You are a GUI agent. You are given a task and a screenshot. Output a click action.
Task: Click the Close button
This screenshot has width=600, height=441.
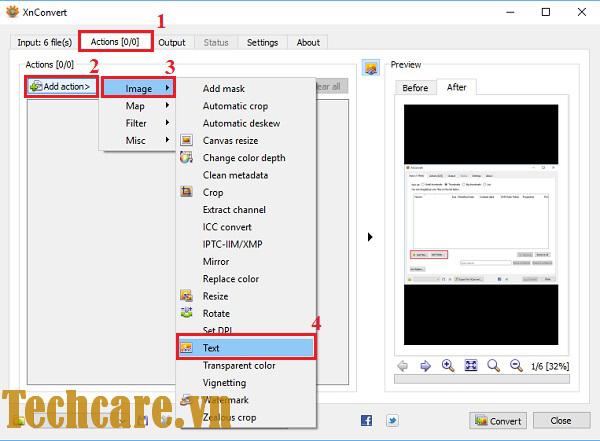pos(561,420)
